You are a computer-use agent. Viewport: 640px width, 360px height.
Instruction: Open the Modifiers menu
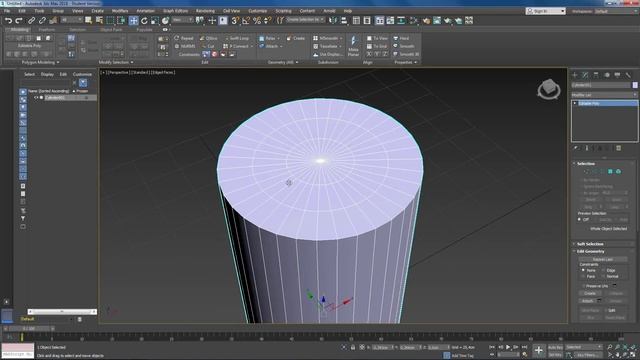click(120, 11)
